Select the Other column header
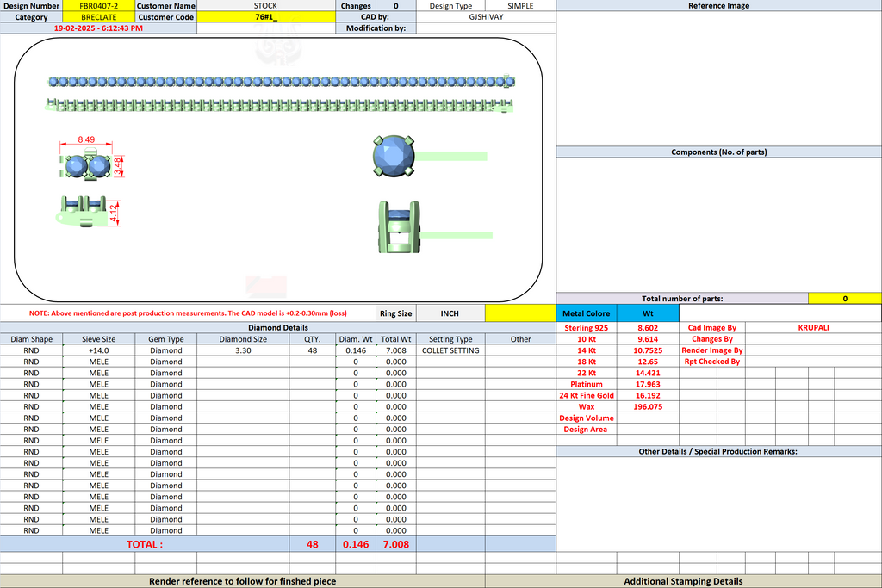This screenshot has height=588, width=882. tap(520, 339)
